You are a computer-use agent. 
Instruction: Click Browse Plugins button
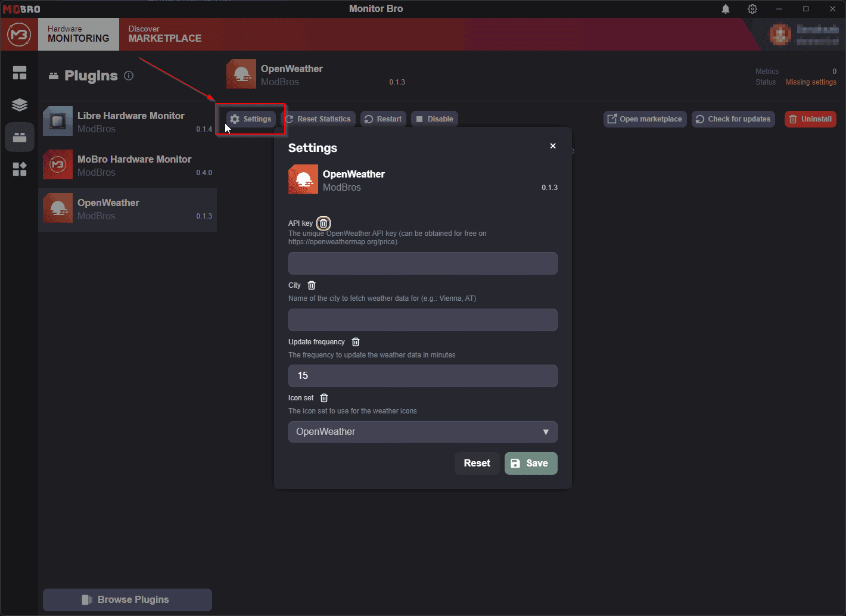(127, 600)
